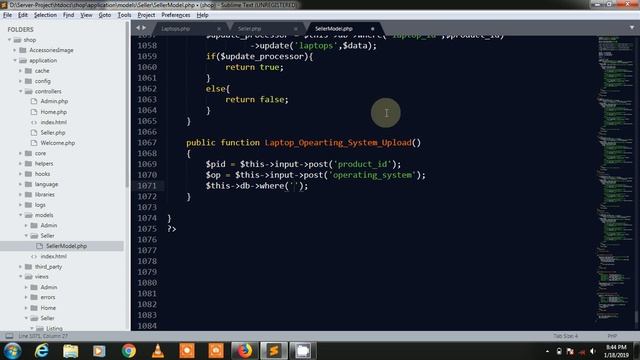Viewport: 640px width, 360px height.
Task: Open the tab list dropdown arrow
Action: [632, 28]
